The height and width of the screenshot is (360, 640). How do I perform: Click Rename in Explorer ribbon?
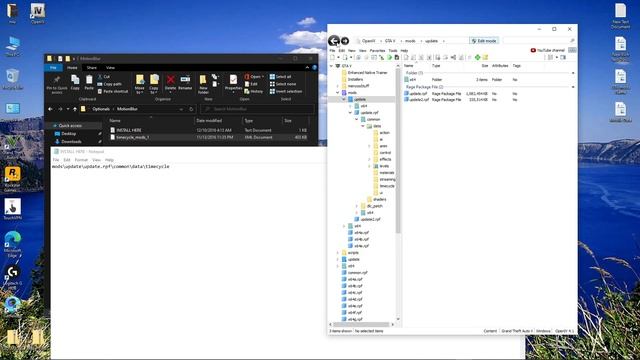pos(185,82)
